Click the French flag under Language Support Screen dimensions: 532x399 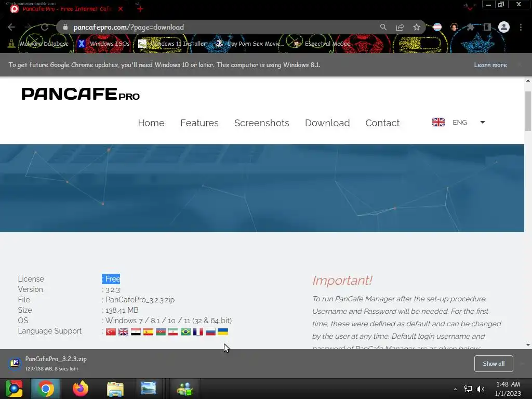click(198, 331)
